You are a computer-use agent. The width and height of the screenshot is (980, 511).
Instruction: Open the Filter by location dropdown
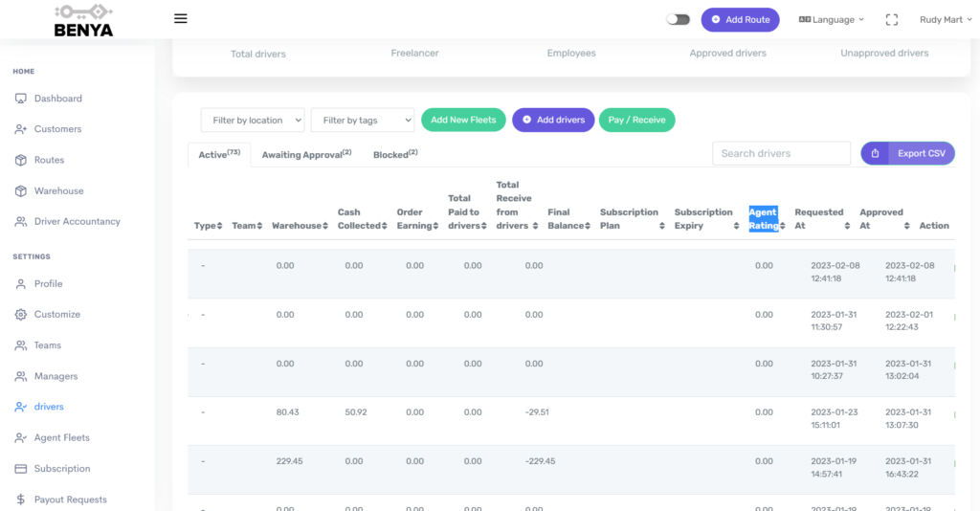click(253, 120)
